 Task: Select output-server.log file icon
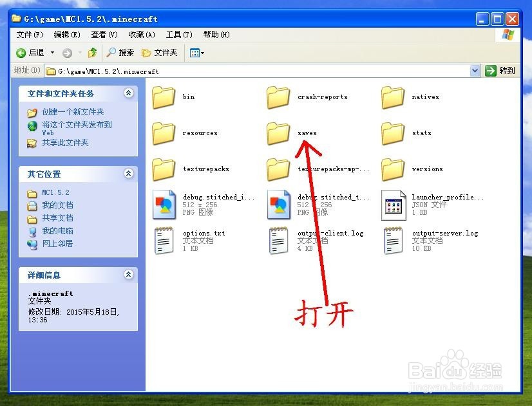[394, 241]
